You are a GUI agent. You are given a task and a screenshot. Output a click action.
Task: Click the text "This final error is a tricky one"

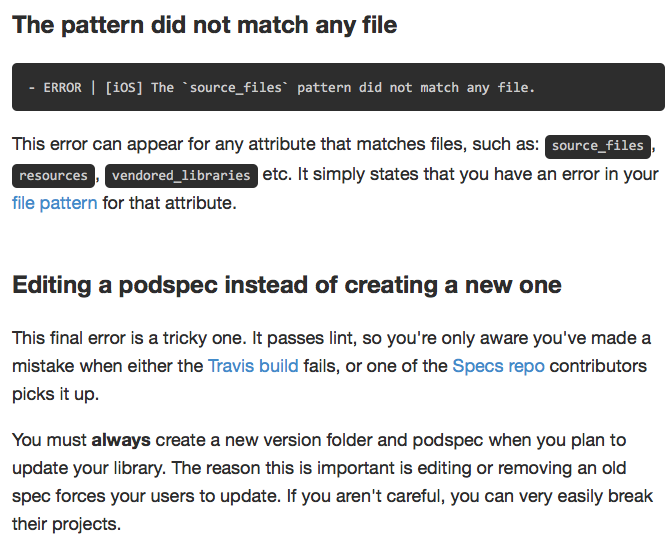129,338
